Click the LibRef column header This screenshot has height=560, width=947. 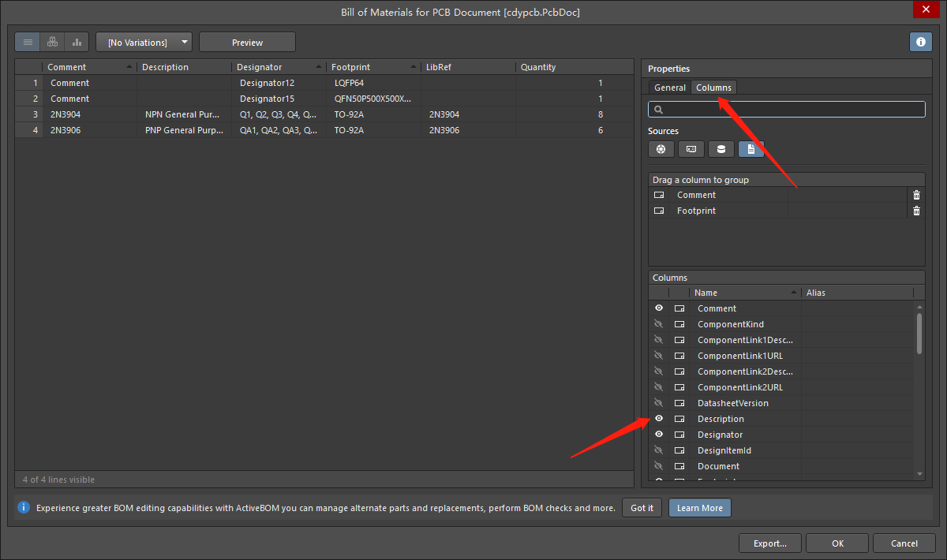(x=468, y=67)
